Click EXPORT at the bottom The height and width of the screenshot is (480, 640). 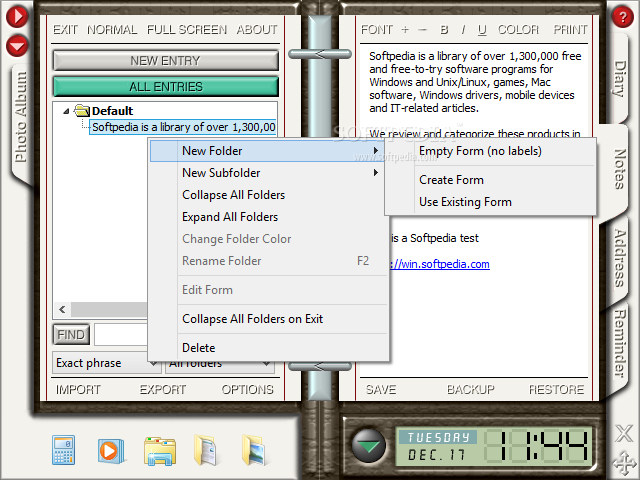[x=162, y=389]
